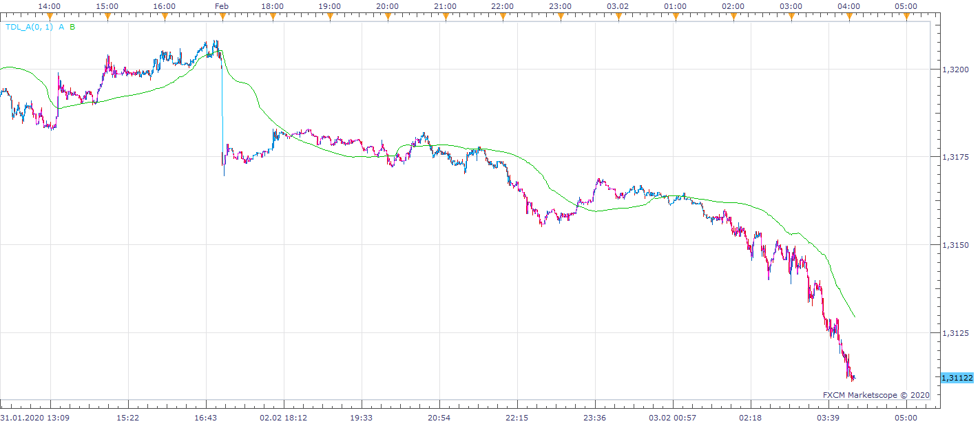The width and height of the screenshot is (980, 426).
Task: Click the orange marker under 15:00
Action: point(107,16)
